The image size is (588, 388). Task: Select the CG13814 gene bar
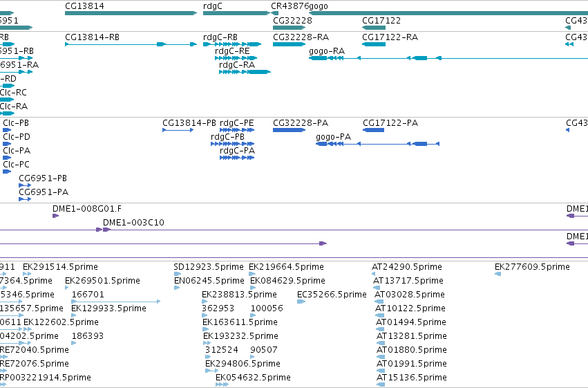[131, 13]
